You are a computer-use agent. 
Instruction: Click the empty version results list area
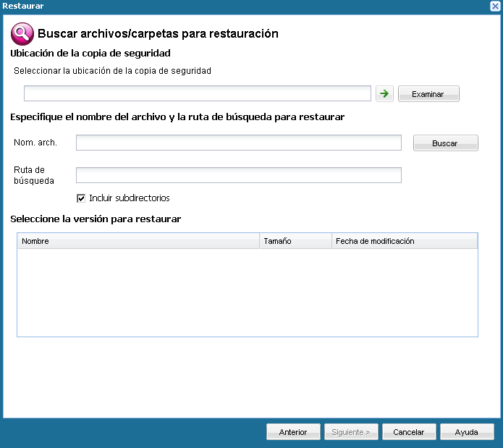point(246,292)
